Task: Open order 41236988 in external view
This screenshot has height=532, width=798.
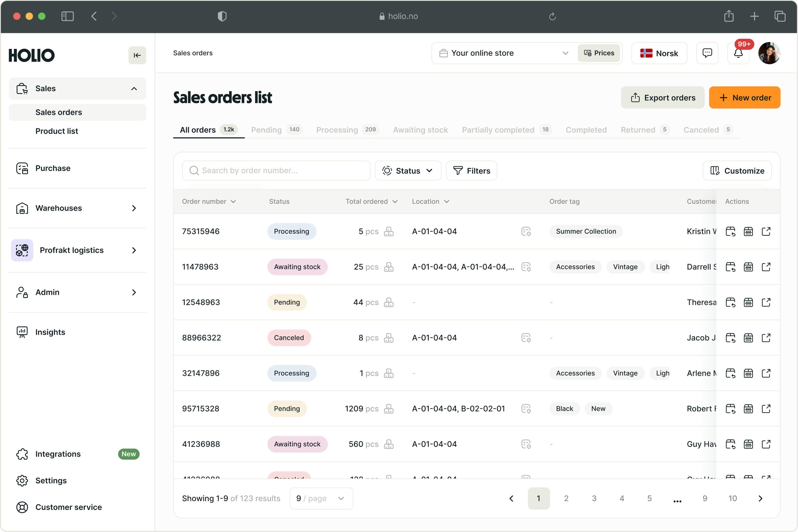Action: click(766, 444)
